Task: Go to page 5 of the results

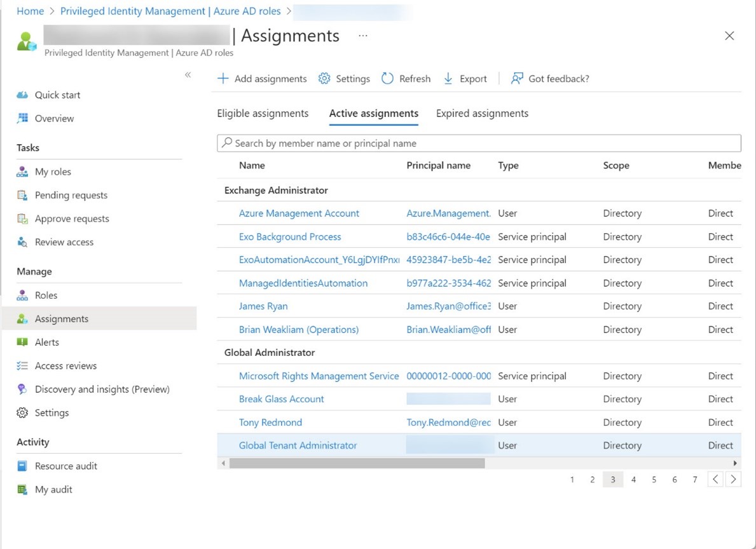Action: [654, 480]
